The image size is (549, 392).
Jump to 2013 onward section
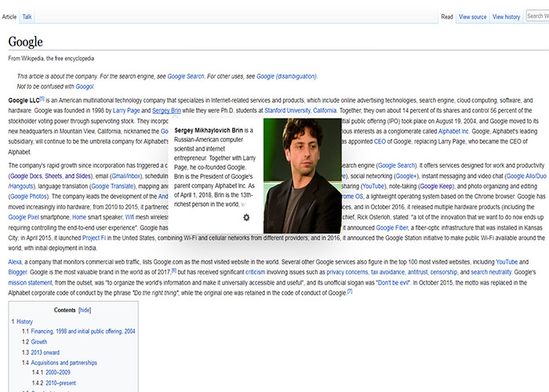coord(45,353)
